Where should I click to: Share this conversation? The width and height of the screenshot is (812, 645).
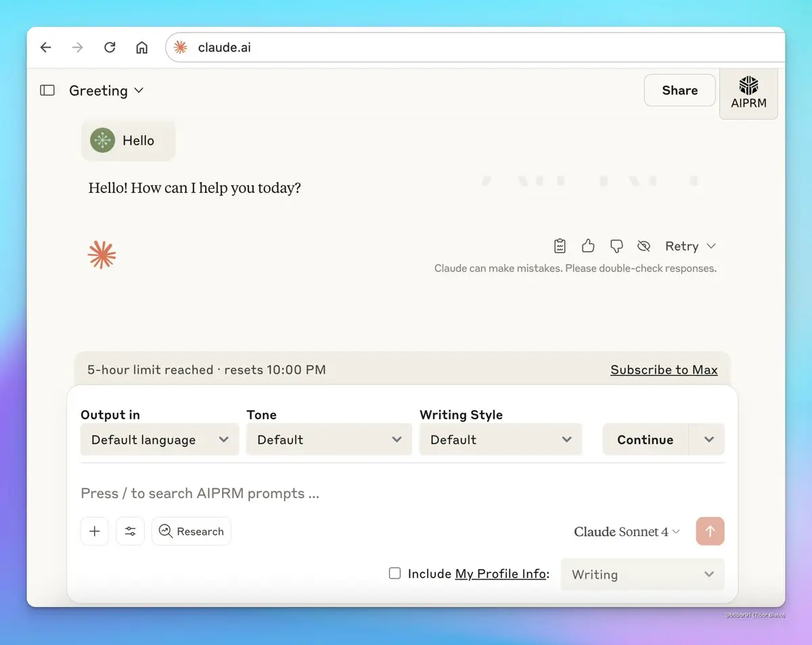click(x=679, y=90)
